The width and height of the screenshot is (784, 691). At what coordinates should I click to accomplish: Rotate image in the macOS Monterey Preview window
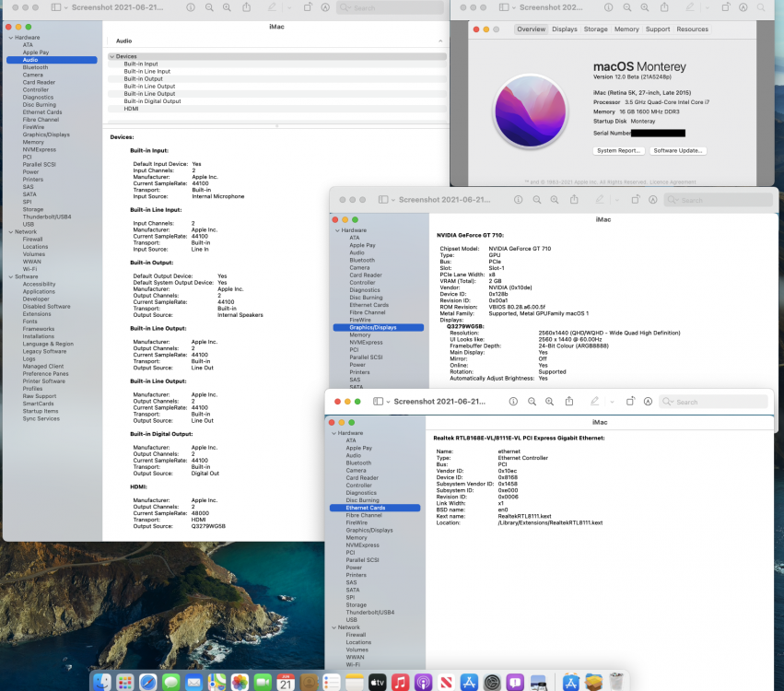pos(726,7)
